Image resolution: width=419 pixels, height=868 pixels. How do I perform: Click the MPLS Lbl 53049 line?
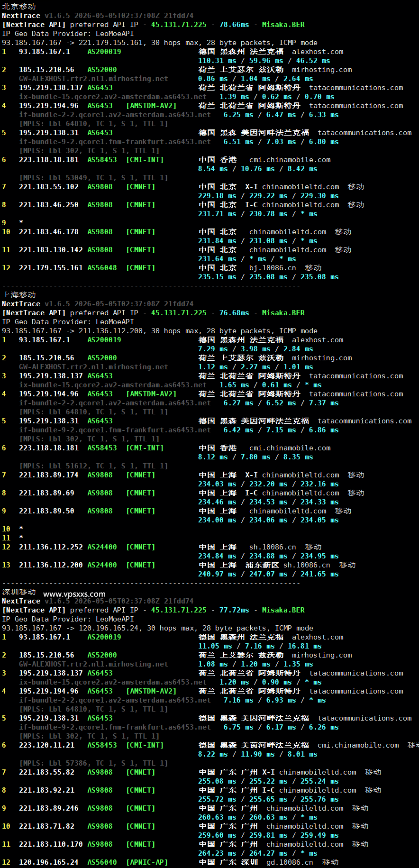[x=93, y=178]
